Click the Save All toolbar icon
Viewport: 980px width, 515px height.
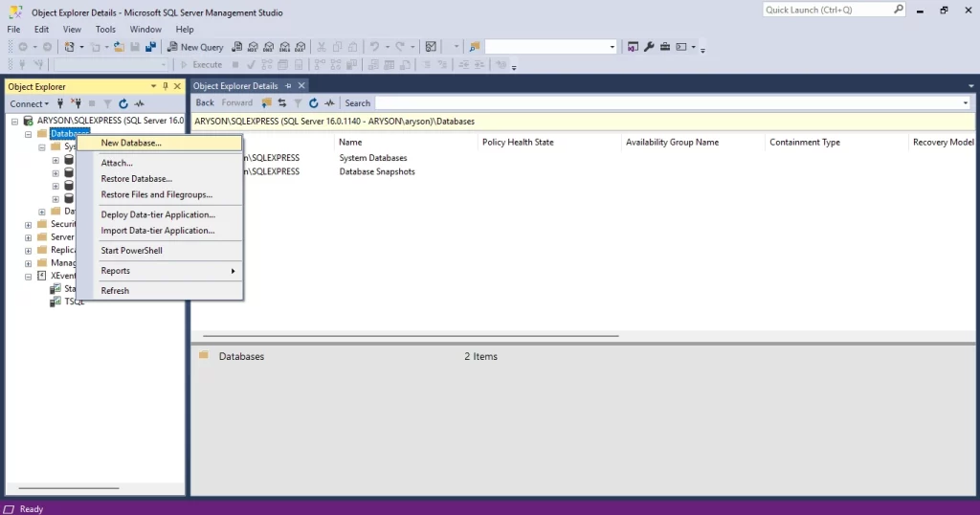(150, 47)
